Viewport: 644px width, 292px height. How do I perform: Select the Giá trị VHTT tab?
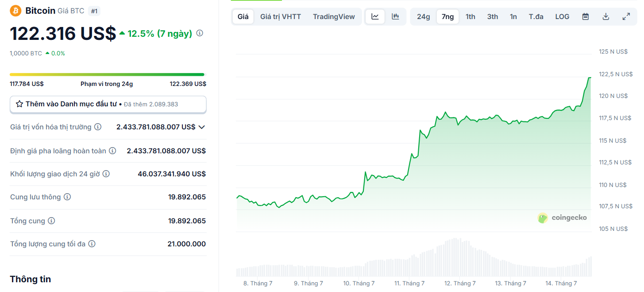pyautogui.click(x=281, y=17)
